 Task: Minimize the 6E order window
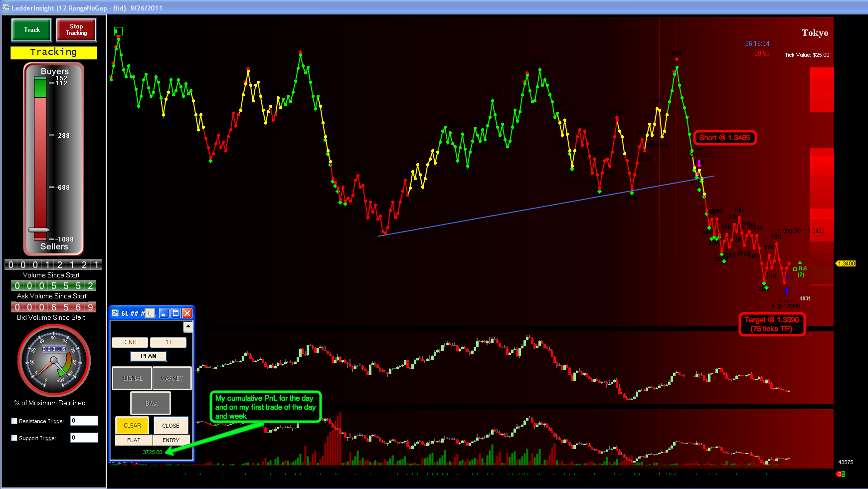click(164, 313)
